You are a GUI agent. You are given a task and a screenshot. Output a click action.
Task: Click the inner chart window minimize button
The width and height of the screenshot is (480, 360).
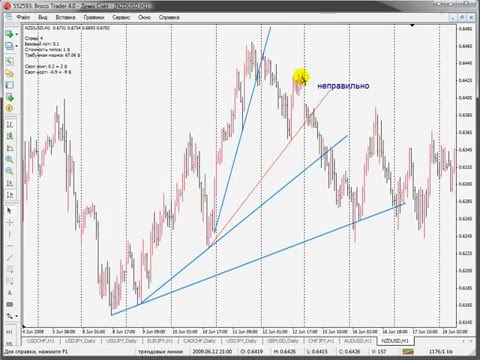(x=453, y=17)
